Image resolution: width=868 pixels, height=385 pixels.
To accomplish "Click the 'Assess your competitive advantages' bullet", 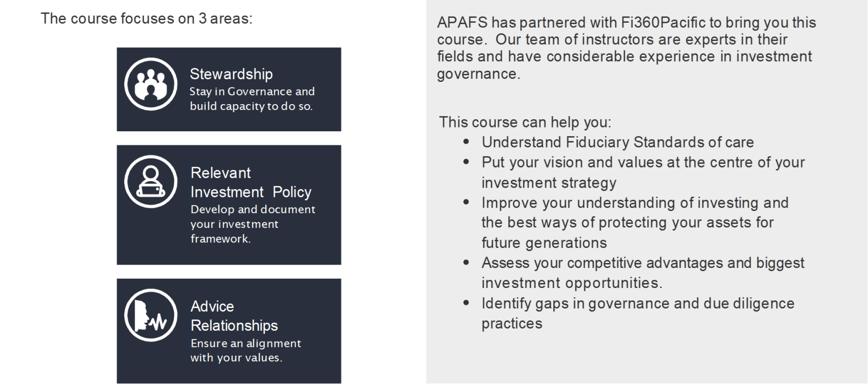I will click(643, 273).
